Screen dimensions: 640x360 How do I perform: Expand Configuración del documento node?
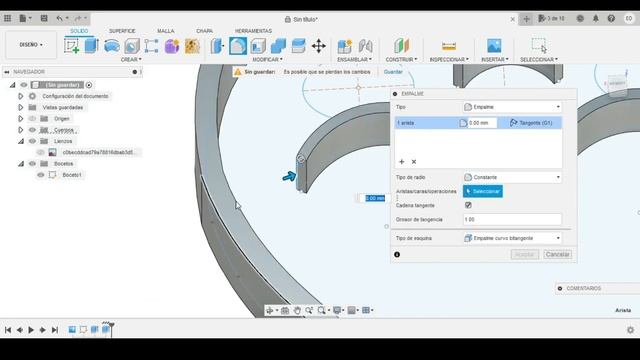pyautogui.click(x=20, y=96)
